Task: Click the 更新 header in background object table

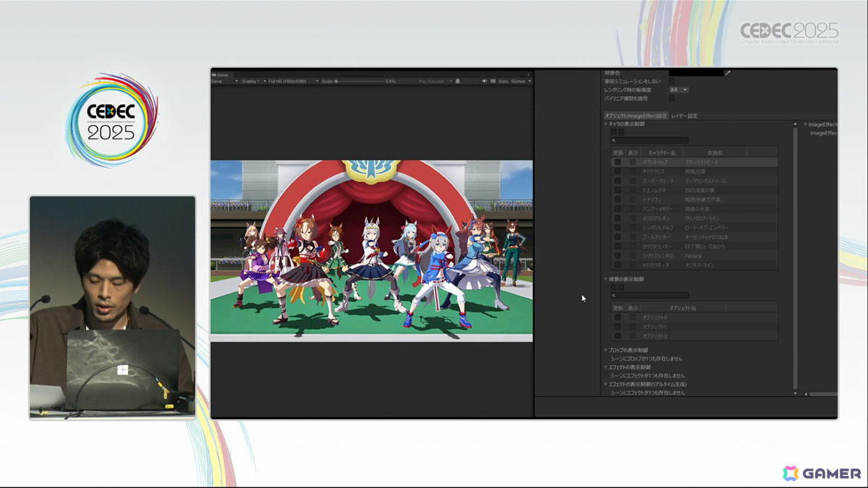Action: coord(618,308)
